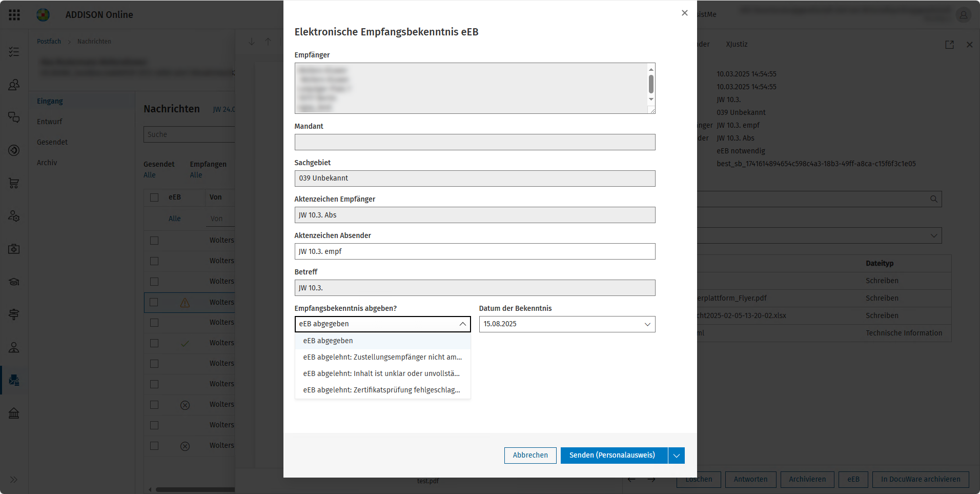
Task: Click the Empfänger box scrollbar thumb
Action: pyautogui.click(x=651, y=84)
